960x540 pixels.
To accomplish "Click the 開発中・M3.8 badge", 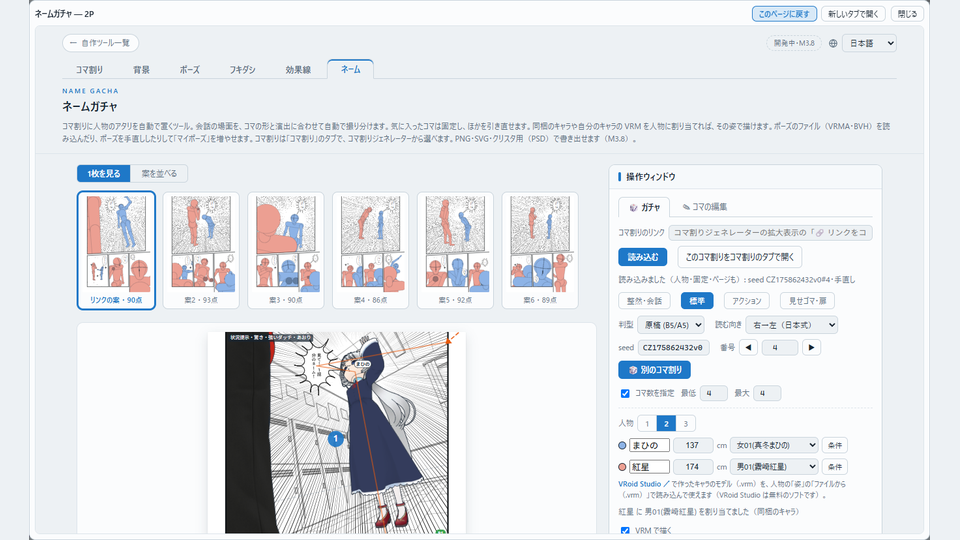I will point(794,43).
